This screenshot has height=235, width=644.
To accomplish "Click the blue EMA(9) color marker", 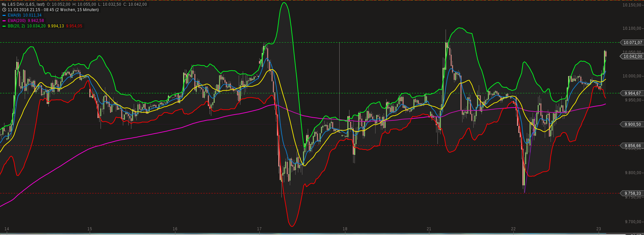I will pyautogui.click(x=4, y=15).
